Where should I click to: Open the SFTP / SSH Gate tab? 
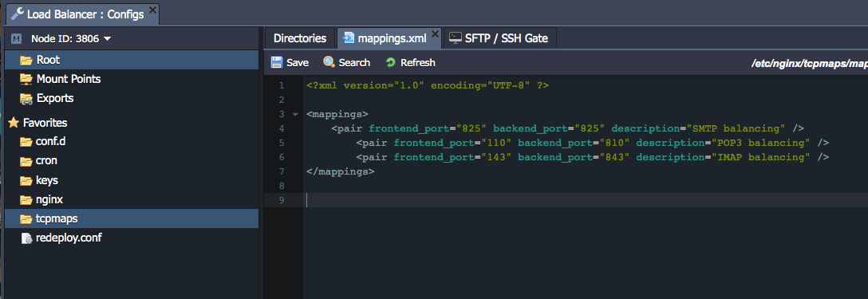[x=500, y=39]
